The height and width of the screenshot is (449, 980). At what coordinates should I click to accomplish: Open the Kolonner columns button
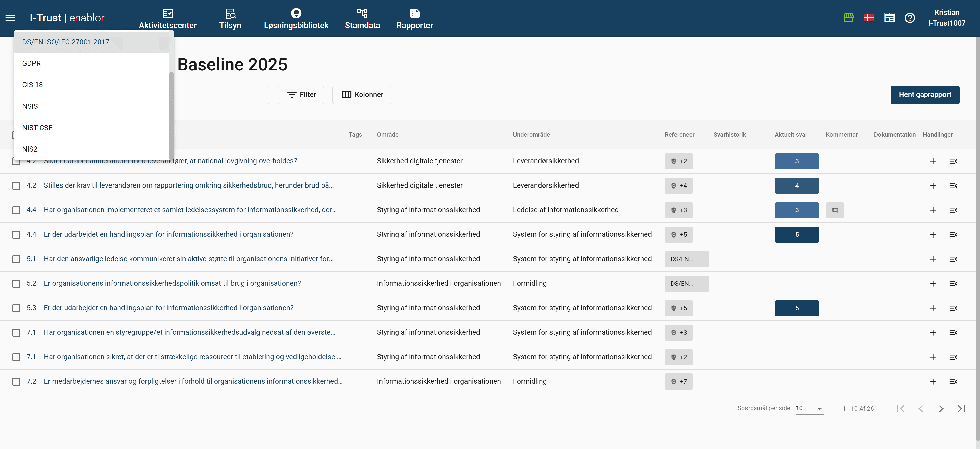pos(361,95)
